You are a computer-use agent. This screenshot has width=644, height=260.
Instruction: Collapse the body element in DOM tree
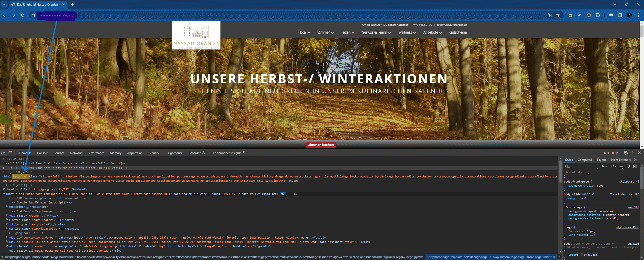click(4, 194)
